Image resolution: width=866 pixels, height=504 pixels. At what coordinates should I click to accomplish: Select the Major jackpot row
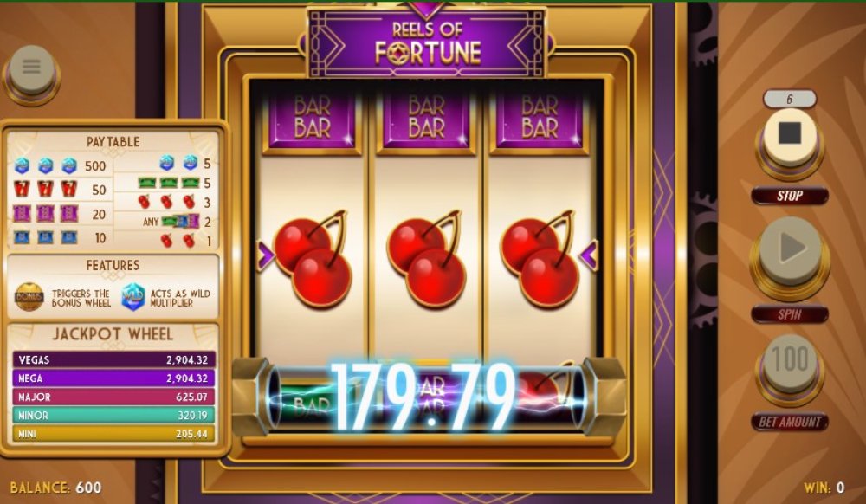113,397
